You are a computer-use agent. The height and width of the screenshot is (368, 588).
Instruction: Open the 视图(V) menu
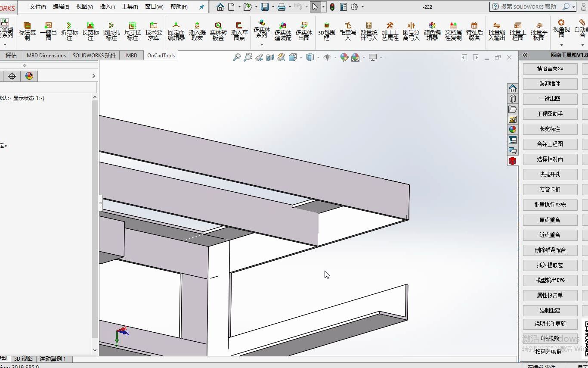[x=84, y=6]
